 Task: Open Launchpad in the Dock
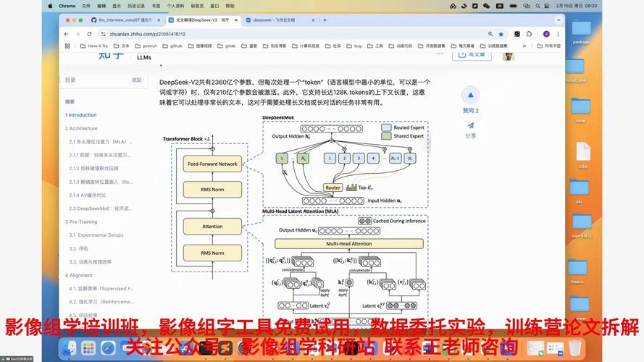(88, 348)
